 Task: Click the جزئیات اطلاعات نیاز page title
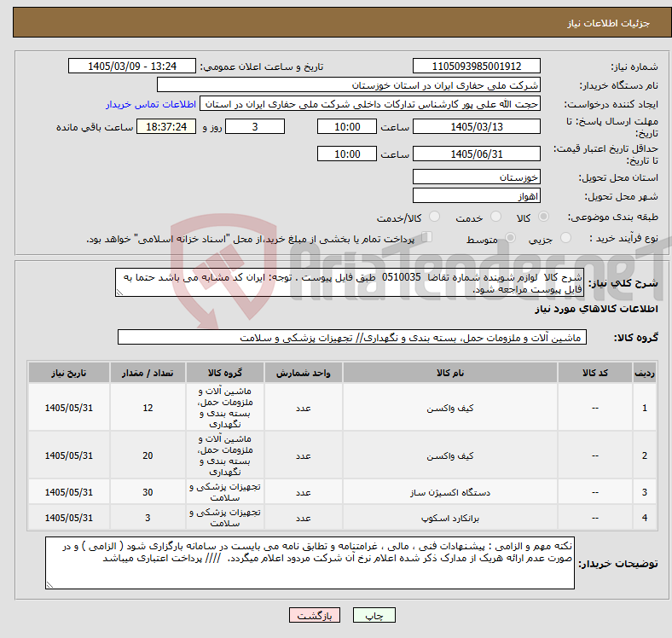click(x=609, y=23)
